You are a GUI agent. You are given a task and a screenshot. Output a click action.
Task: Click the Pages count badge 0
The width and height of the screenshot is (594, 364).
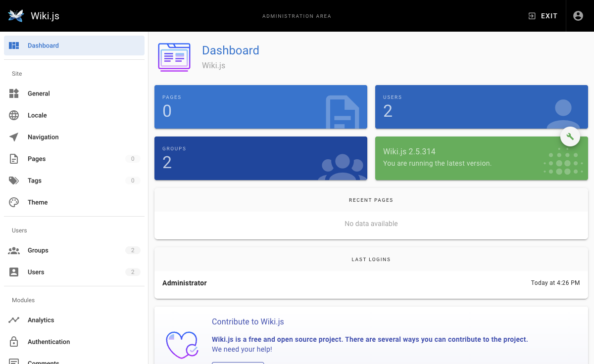[133, 159]
